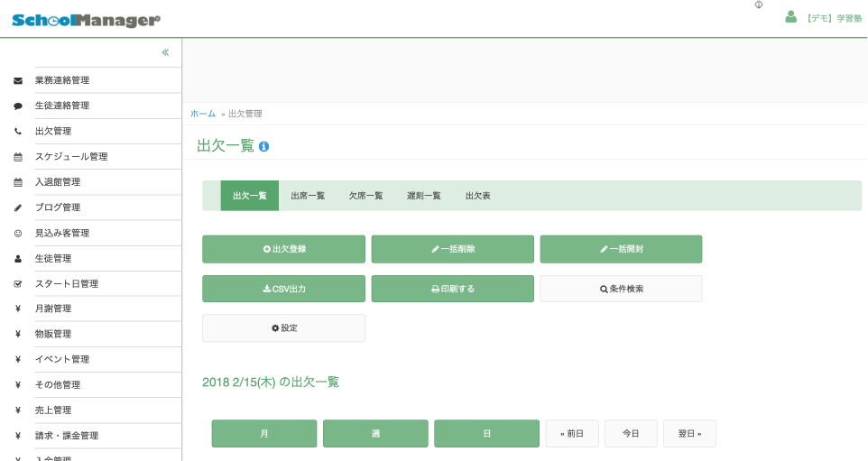The image size is (868, 461).
Task: Click the yen icon beside 請求・課金管理
Action: 18,436
